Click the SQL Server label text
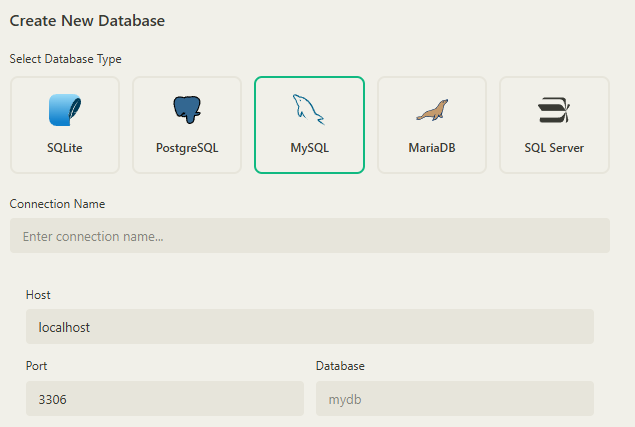635x427 pixels. point(554,148)
